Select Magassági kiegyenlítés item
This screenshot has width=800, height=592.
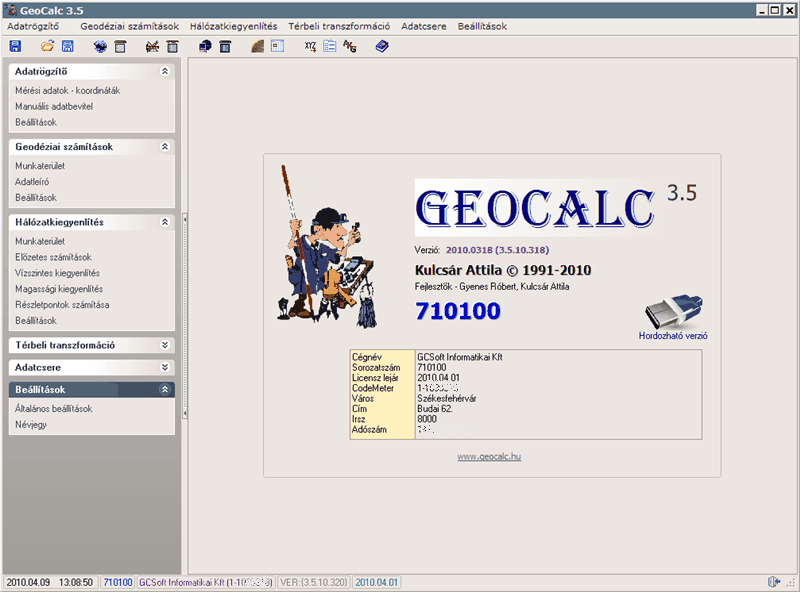point(59,289)
